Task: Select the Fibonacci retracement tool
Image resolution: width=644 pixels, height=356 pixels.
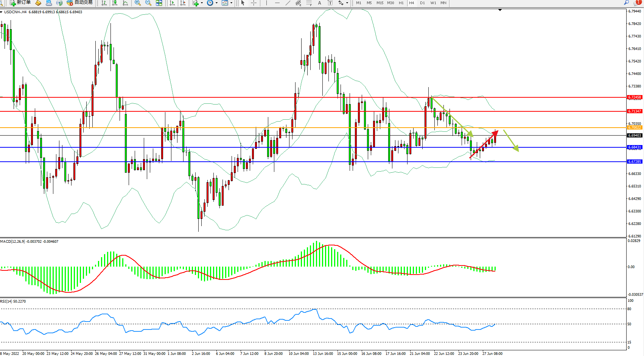Action: point(309,3)
